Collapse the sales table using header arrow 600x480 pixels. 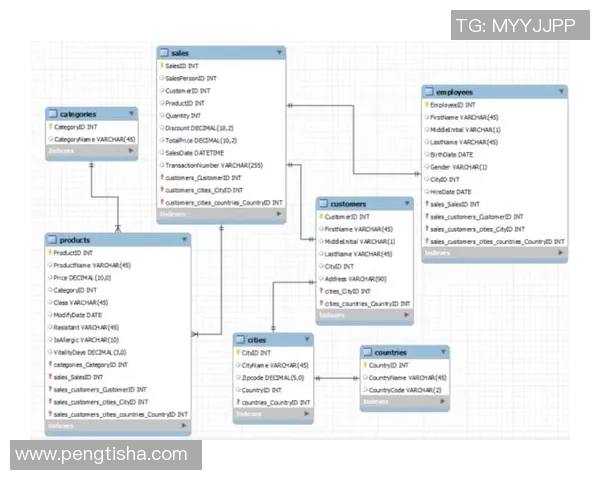click(x=279, y=52)
